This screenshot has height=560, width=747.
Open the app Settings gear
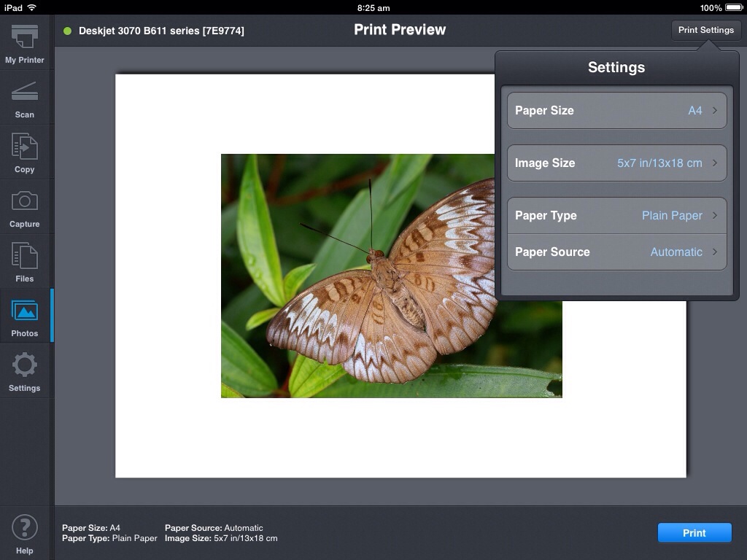[x=24, y=370]
